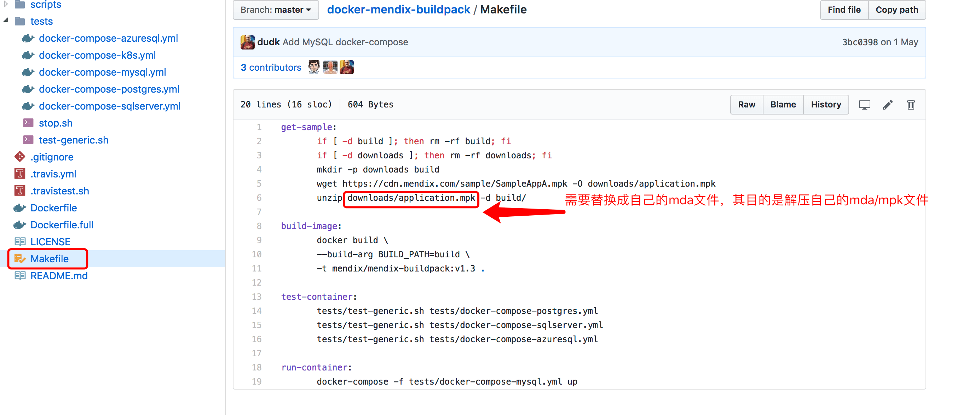Click the 3 contributors link

(x=271, y=68)
